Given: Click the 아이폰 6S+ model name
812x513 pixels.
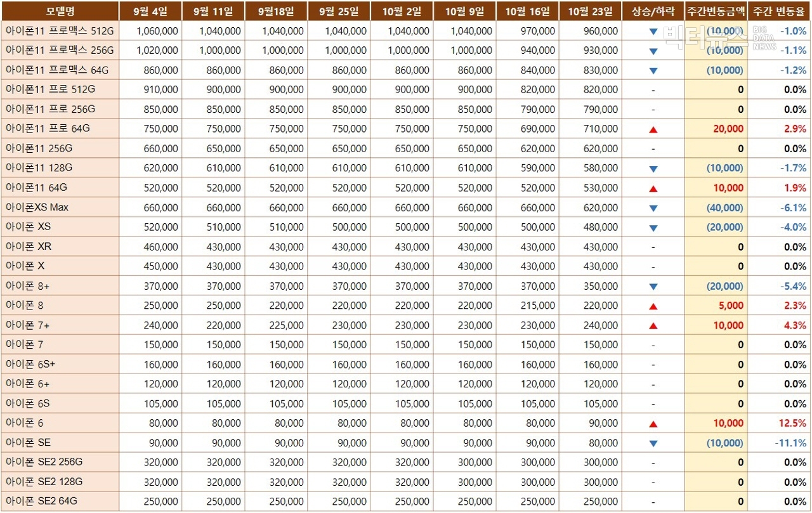Looking at the screenshot, I should [30, 364].
